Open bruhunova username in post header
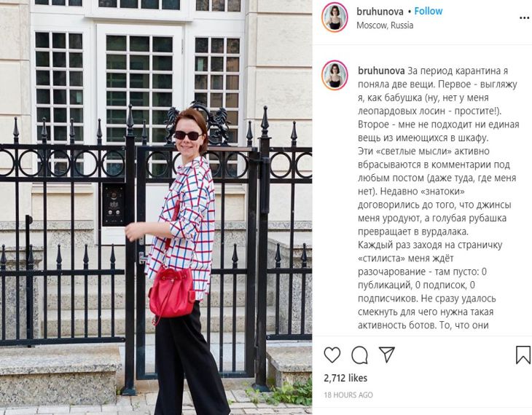The width and height of the screenshot is (532, 415). pyautogui.click(x=380, y=12)
